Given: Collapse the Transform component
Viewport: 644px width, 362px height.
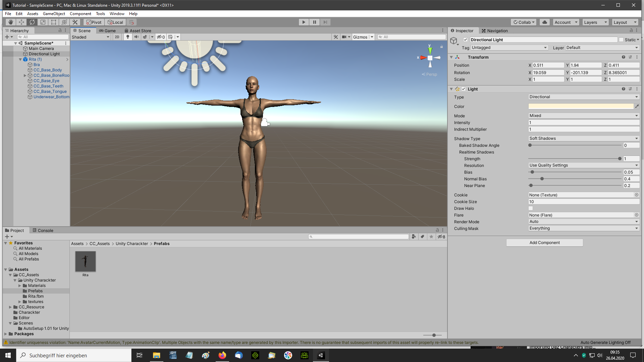Looking at the screenshot, I should (x=451, y=57).
